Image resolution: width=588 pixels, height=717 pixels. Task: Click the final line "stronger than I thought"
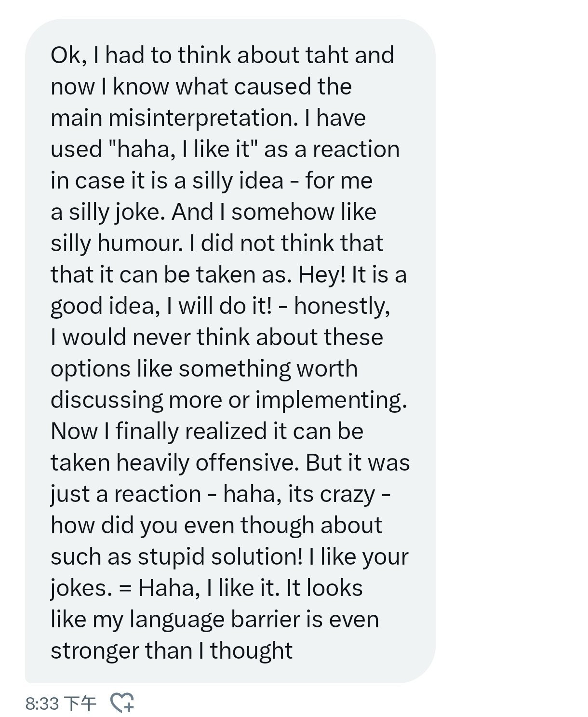171,651
